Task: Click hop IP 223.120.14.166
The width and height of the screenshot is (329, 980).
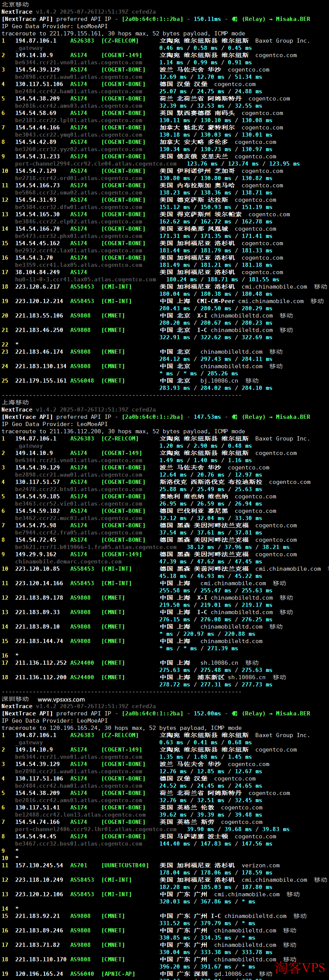Action: [x=39, y=583]
